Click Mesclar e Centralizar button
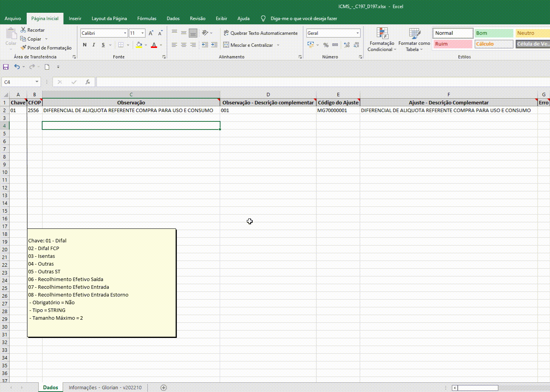Image resolution: width=550 pixels, height=392 pixels. (x=248, y=45)
